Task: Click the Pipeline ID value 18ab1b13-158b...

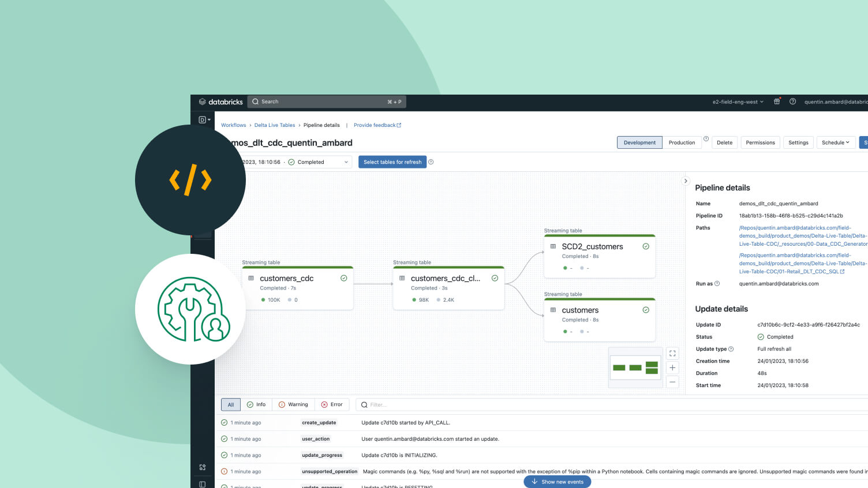Action: pos(791,216)
